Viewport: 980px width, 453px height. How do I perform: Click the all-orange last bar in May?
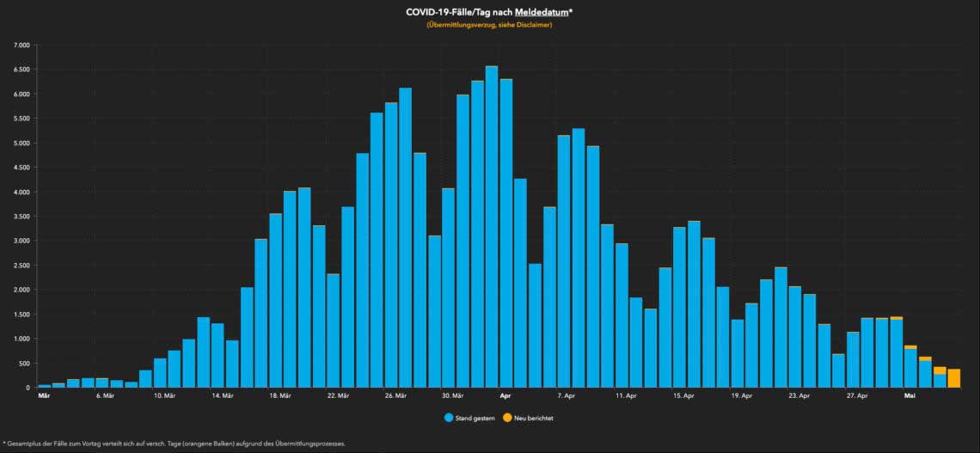[953, 378]
